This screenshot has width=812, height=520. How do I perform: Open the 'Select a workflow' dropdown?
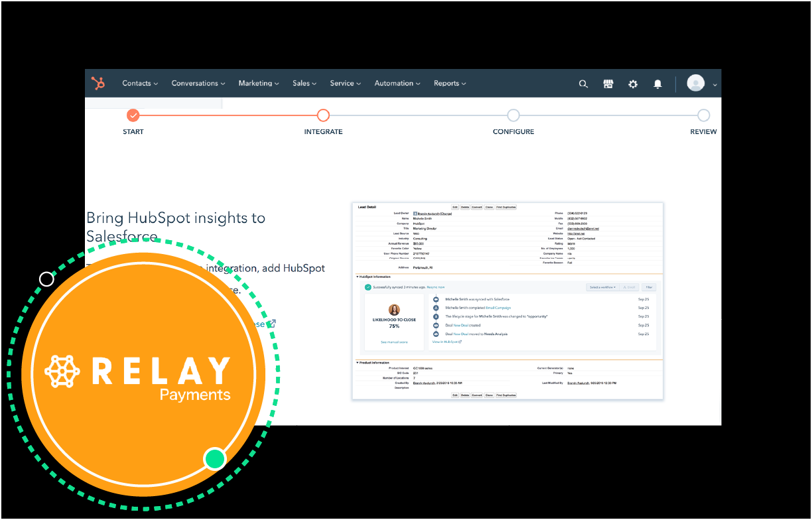point(603,287)
